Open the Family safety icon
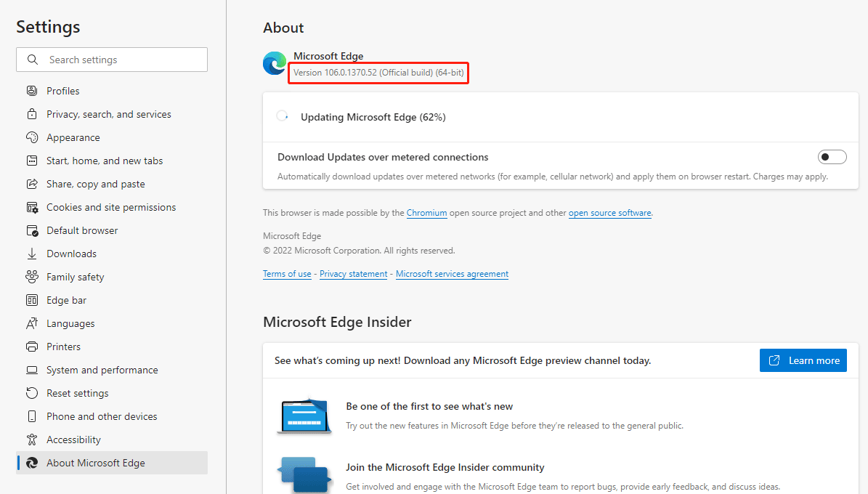 click(30, 276)
